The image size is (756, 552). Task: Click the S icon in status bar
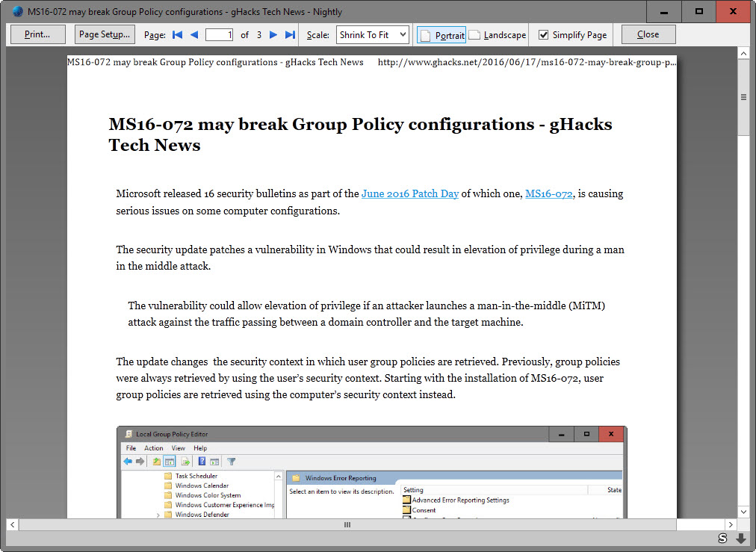tap(722, 538)
